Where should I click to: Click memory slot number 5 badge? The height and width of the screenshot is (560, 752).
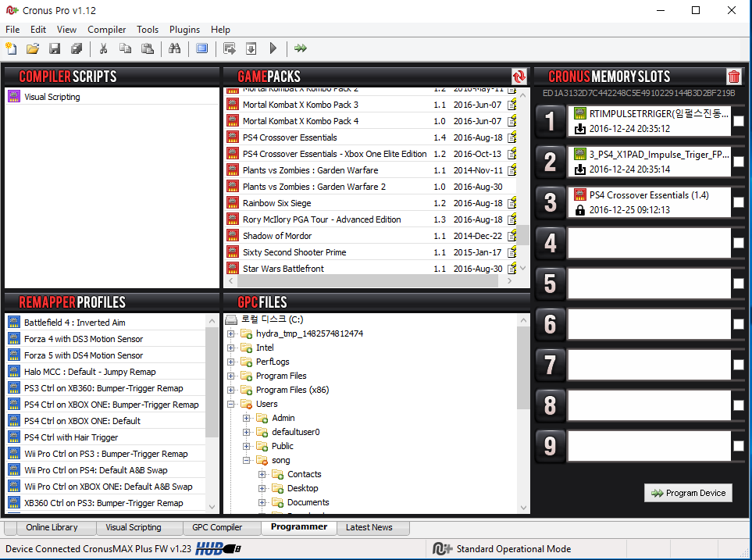(550, 284)
